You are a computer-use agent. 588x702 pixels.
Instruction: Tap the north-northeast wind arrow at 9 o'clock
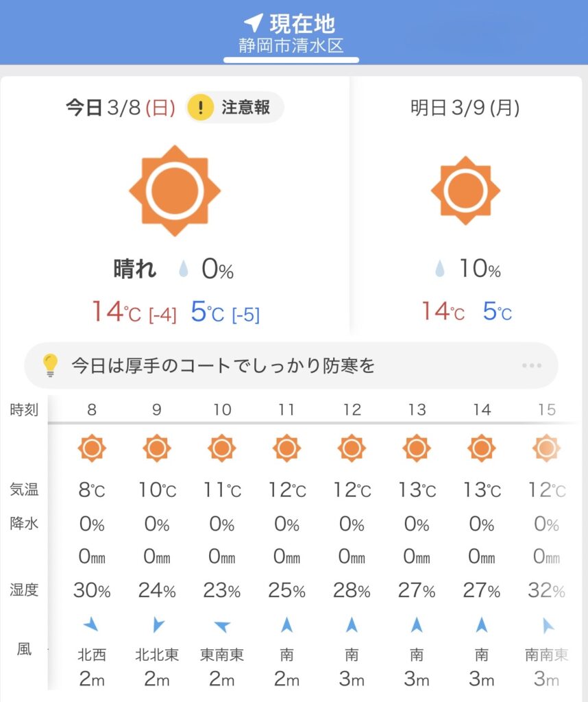[157, 625]
